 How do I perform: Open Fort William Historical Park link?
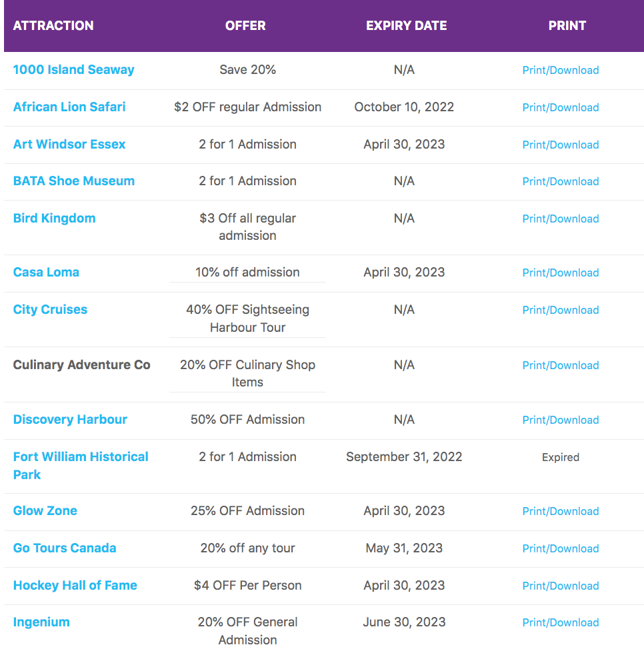81,466
